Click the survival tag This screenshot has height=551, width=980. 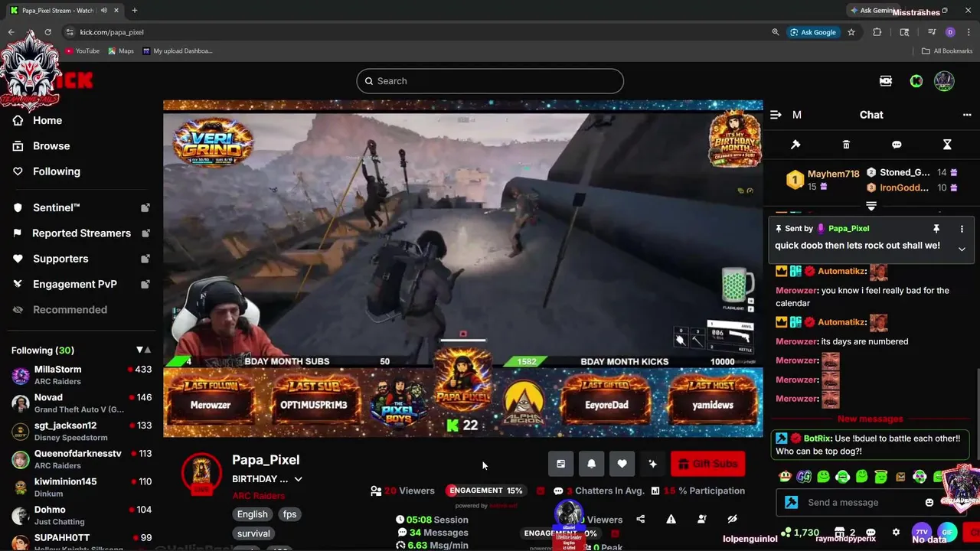[253, 533]
